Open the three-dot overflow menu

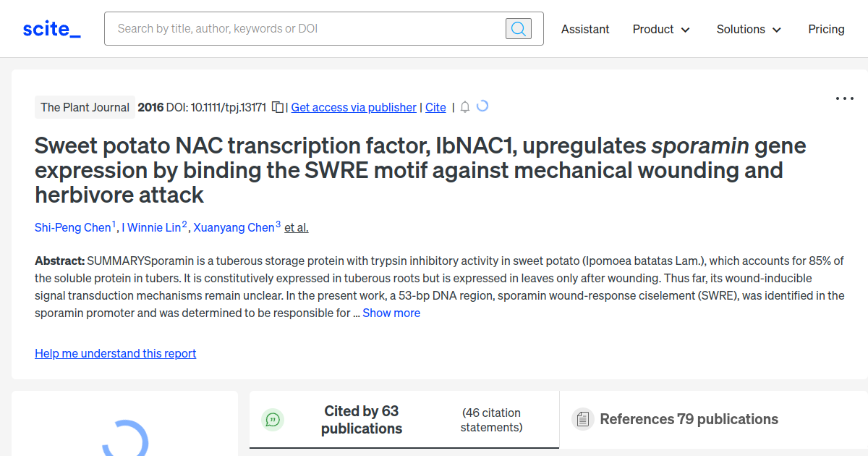point(844,98)
